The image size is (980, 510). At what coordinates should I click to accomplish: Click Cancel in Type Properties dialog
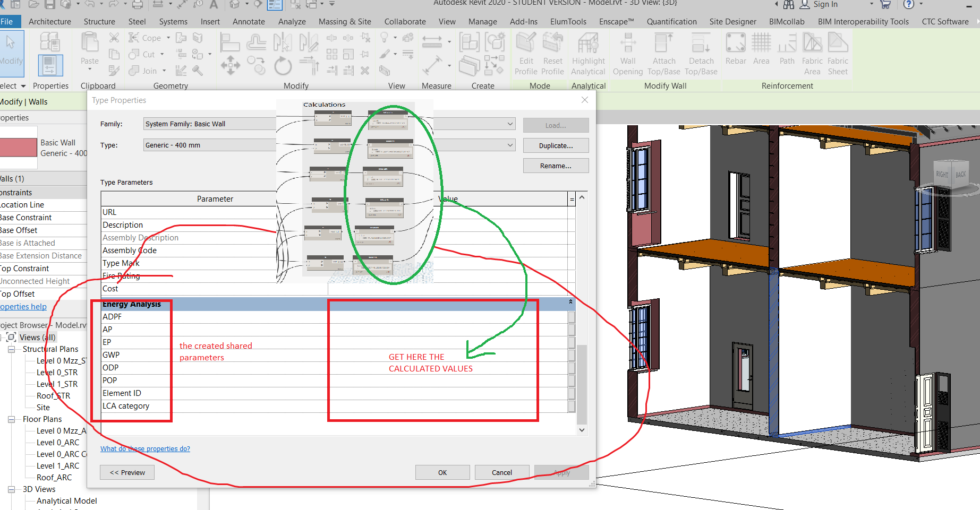pos(502,472)
